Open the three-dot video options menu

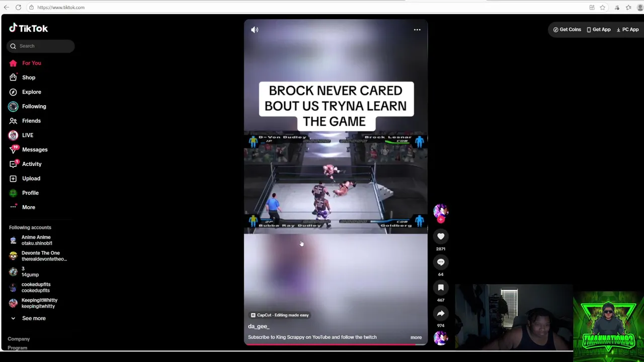[x=417, y=30]
